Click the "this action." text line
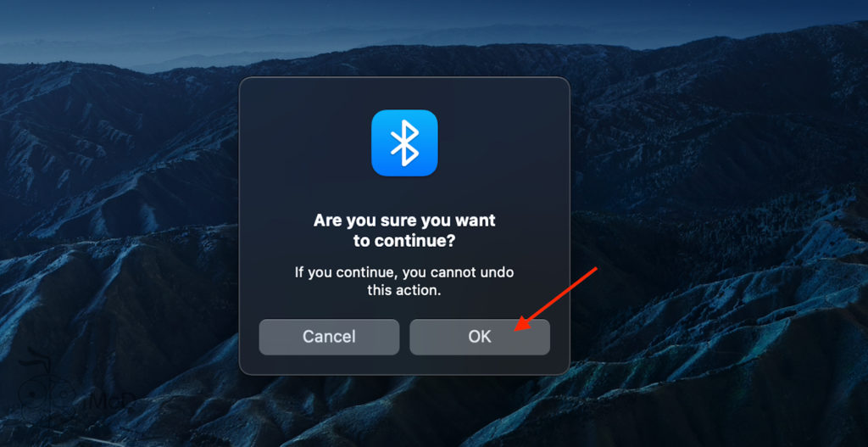The height and width of the screenshot is (447, 868). click(x=404, y=290)
